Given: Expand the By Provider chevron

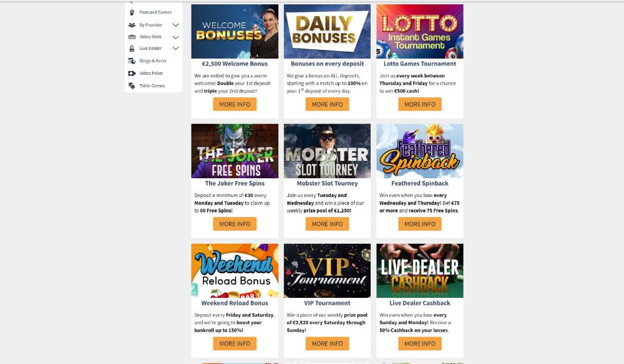Looking at the screenshot, I should click(175, 25).
